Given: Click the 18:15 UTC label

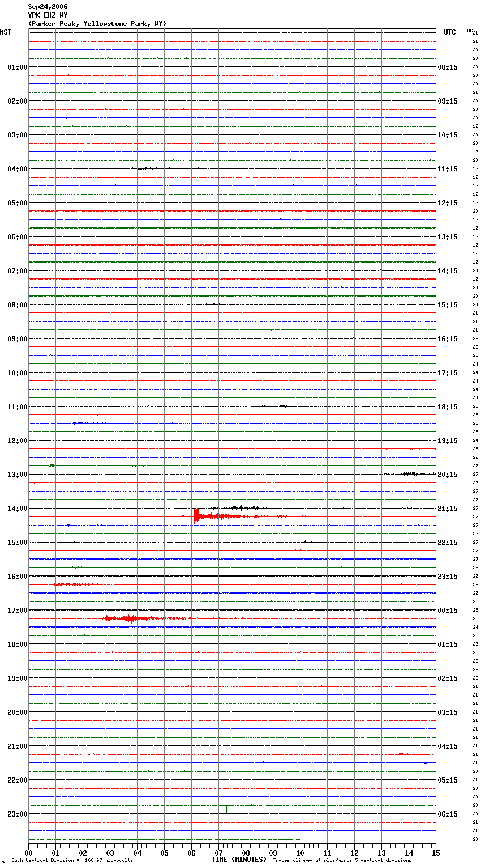Looking at the screenshot, I should (x=448, y=407).
